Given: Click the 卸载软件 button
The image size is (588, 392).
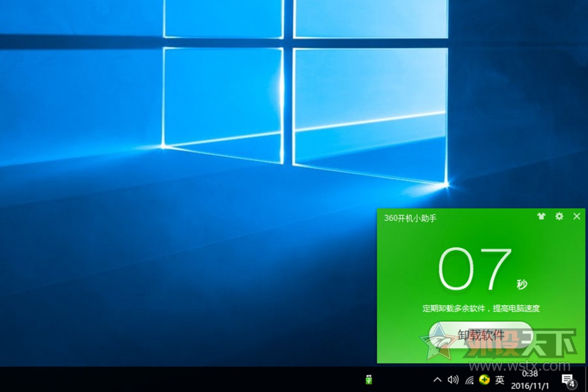Looking at the screenshot, I should point(481,335).
